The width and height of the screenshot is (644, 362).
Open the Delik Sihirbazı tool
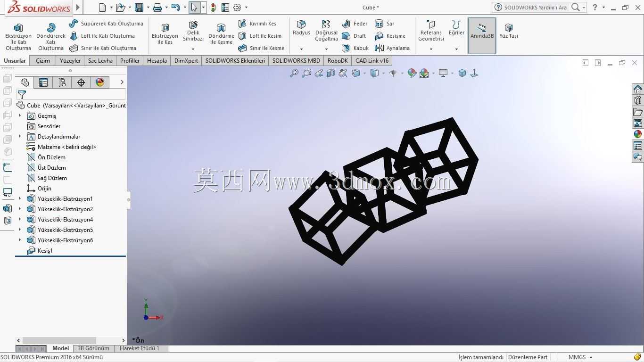click(193, 31)
